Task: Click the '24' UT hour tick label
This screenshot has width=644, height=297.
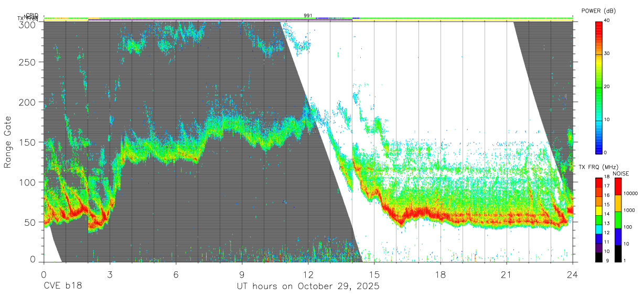Action: 573,274
